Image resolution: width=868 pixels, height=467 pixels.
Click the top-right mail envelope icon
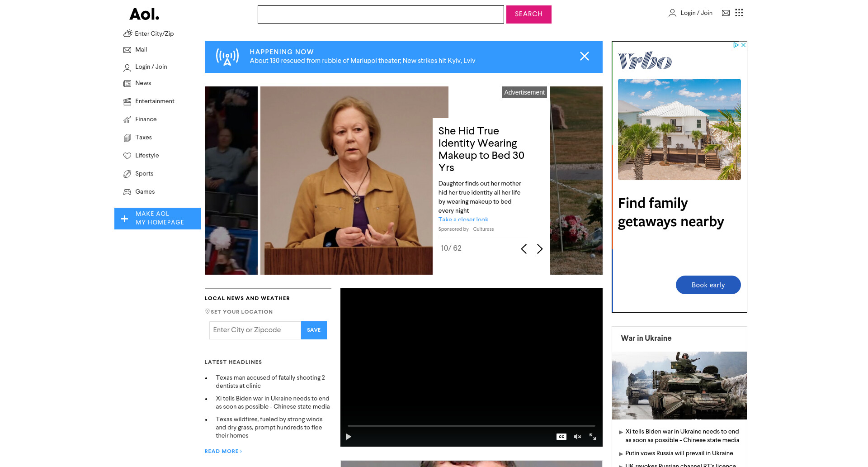coord(726,13)
